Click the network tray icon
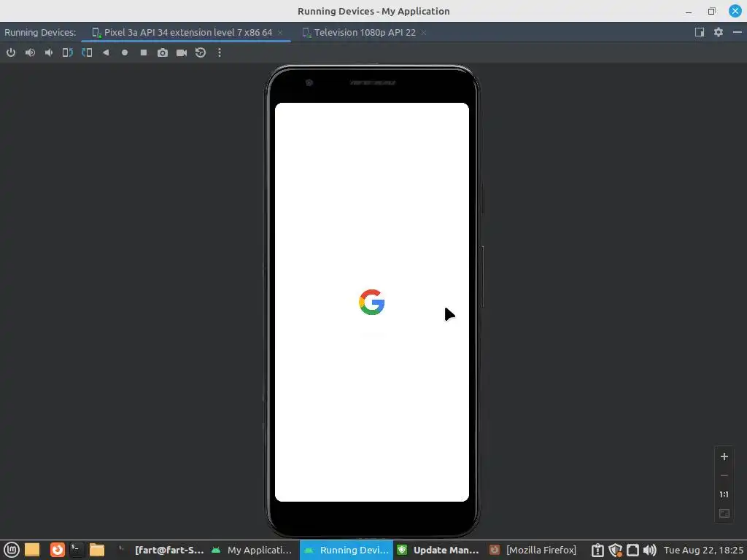Image resolution: width=747 pixels, height=560 pixels. pyautogui.click(x=632, y=550)
